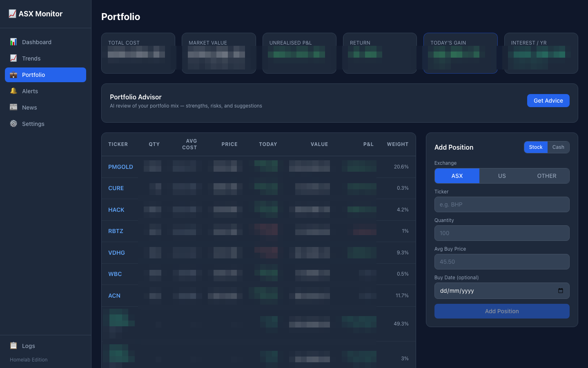This screenshot has height=368, width=588.
Task: Click the 49.3% weight value
Action: 401,324
